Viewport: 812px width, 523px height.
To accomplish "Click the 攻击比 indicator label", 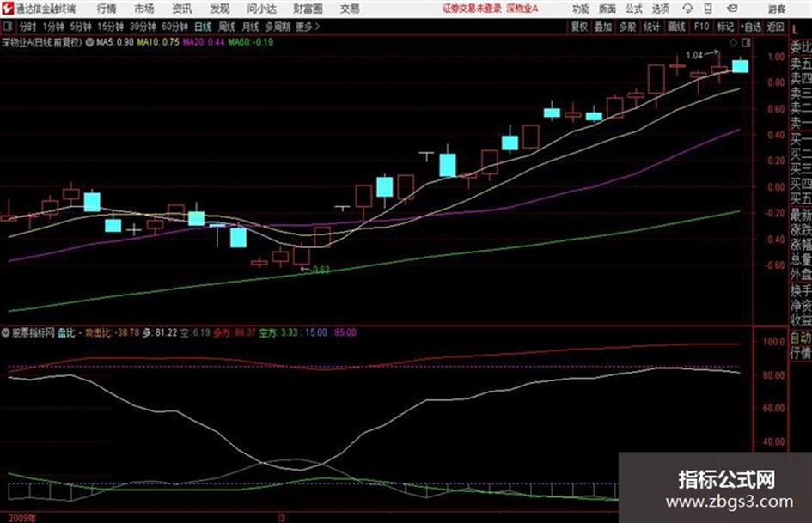I will point(98,332).
